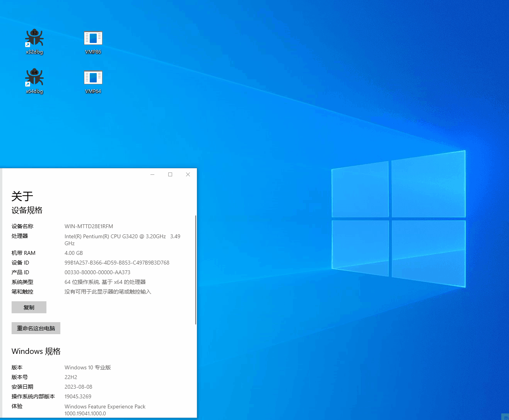Click the 4.00 GB RAM value
Image resolution: width=509 pixels, height=420 pixels.
[x=74, y=253]
